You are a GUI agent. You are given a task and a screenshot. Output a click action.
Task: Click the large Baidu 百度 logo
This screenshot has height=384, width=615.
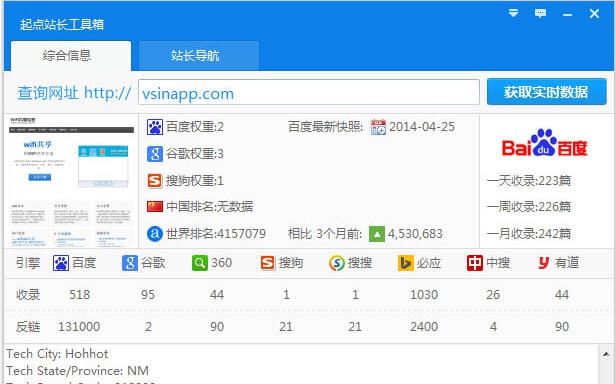tap(545, 143)
